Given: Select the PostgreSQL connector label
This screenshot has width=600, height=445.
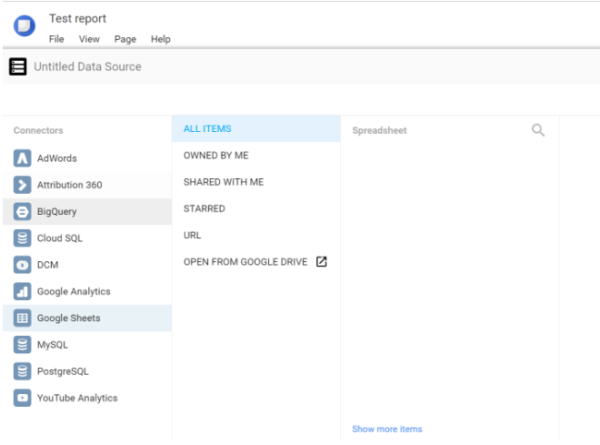Looking at the screenshot, I should pos(63,371).
